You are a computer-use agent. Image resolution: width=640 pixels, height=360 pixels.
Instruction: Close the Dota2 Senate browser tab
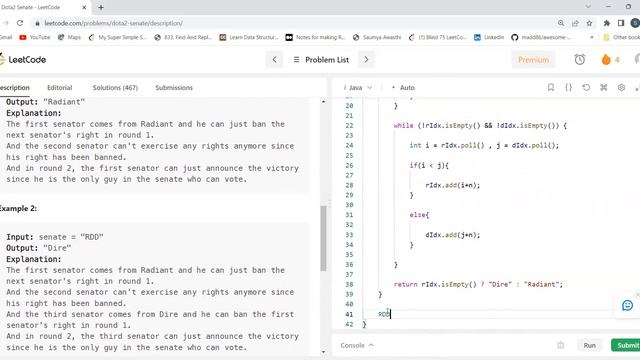[x=84, y=7]
